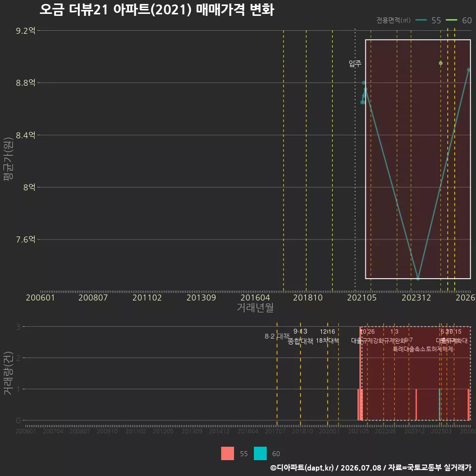Click the chart title '오금 더뷰21 아파트(2021) 매매가격 변화'
Viewport: 476px width, 476px height.
[x=157, y=10]
